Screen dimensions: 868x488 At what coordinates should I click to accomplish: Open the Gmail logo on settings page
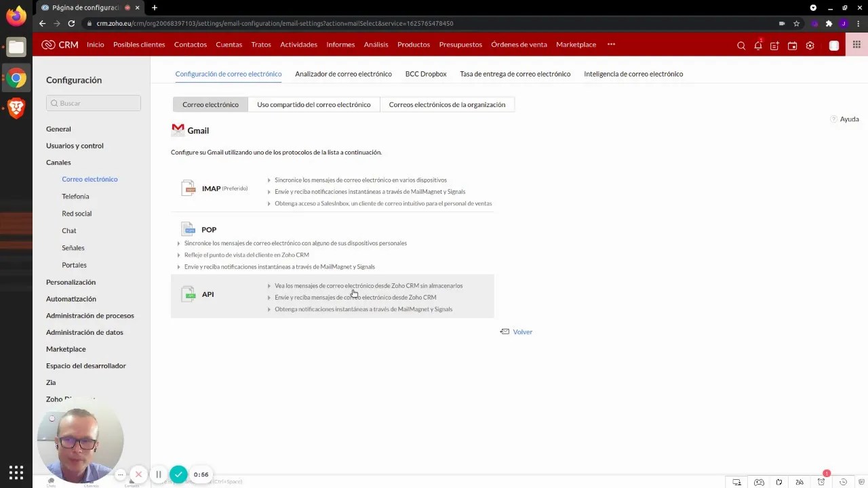pyautogui.click(x=178, y=129)
